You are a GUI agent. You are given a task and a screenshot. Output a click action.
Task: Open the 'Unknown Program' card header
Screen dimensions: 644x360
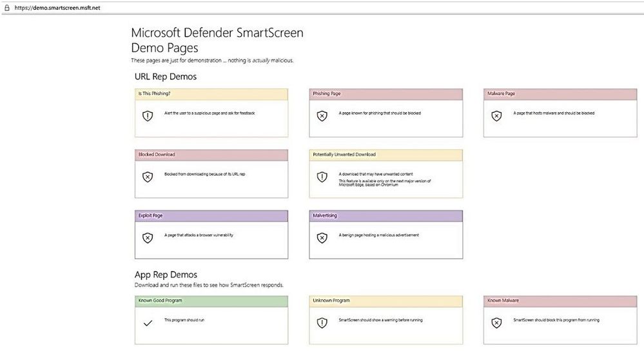386,301
